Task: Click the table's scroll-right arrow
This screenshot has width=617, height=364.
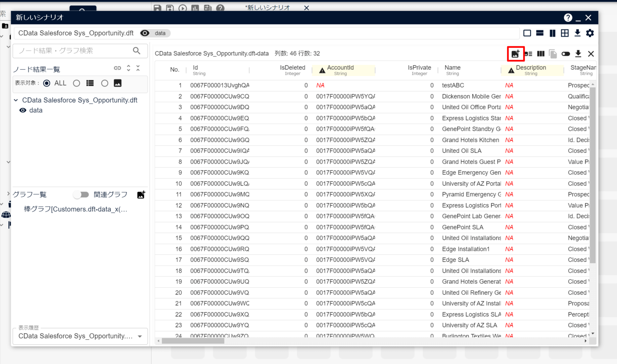Action: click(x=585, y=341)
